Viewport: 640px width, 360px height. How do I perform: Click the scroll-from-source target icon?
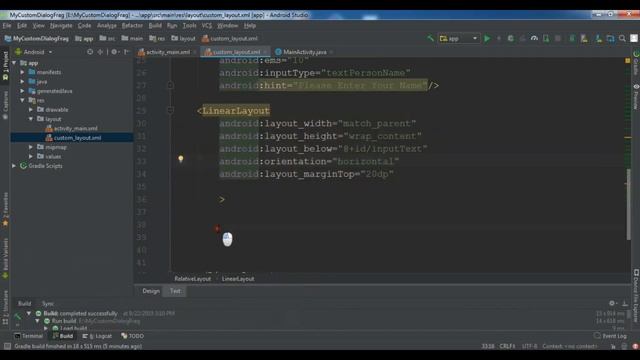click(90, 52)
